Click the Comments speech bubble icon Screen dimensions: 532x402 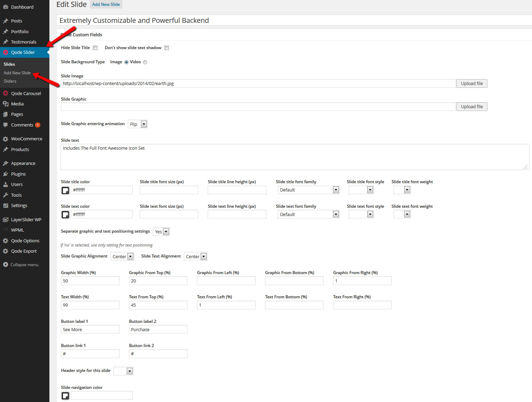pyautogui.click(x=6, y=125)
